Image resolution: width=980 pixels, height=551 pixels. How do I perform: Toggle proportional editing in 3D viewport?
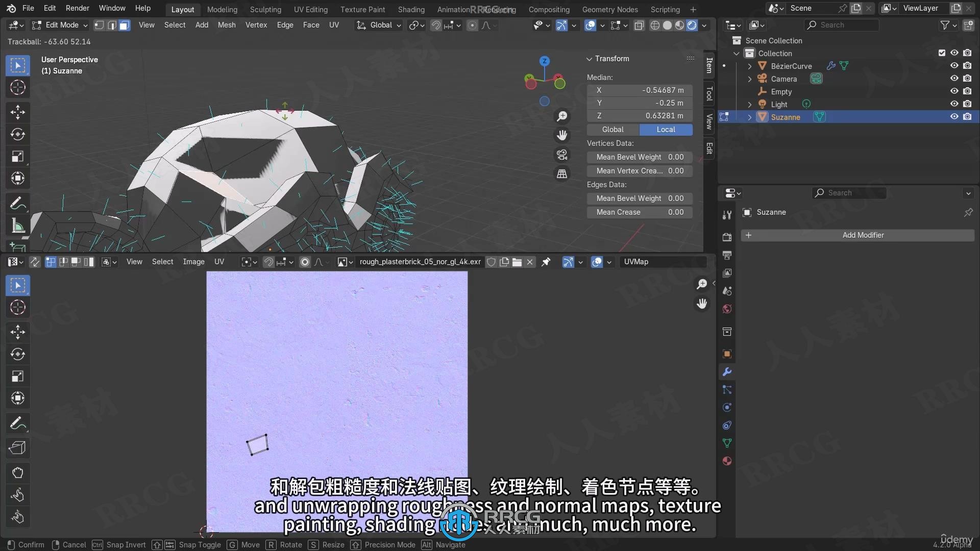tap(473, 25)
